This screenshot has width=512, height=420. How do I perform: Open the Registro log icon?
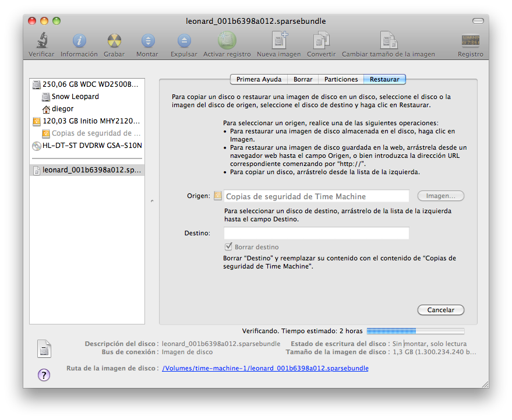tap(471, 41)
